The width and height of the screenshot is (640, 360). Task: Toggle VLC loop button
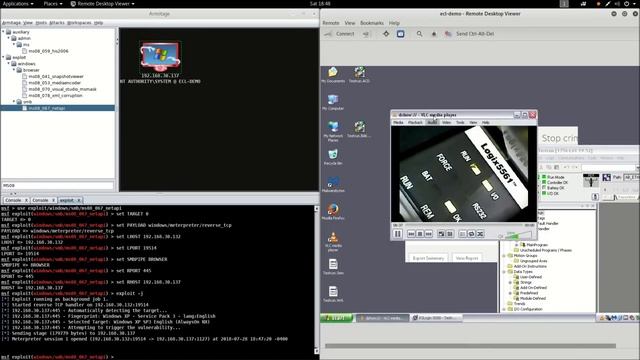click(471, 234)
